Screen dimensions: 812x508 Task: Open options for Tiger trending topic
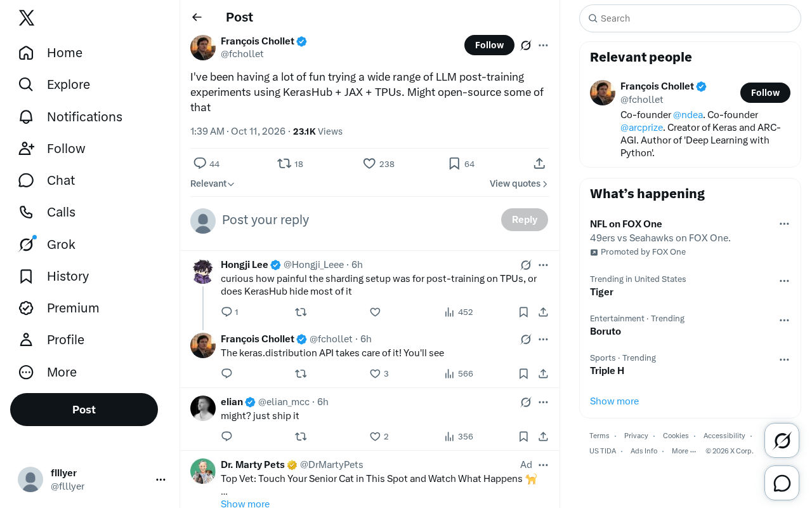tap(784, 281)
